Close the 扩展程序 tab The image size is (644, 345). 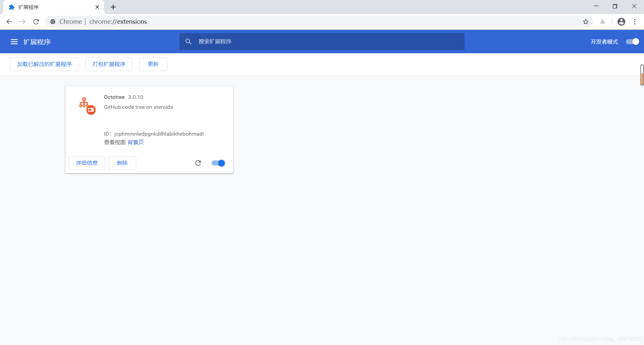click(97, 7)
